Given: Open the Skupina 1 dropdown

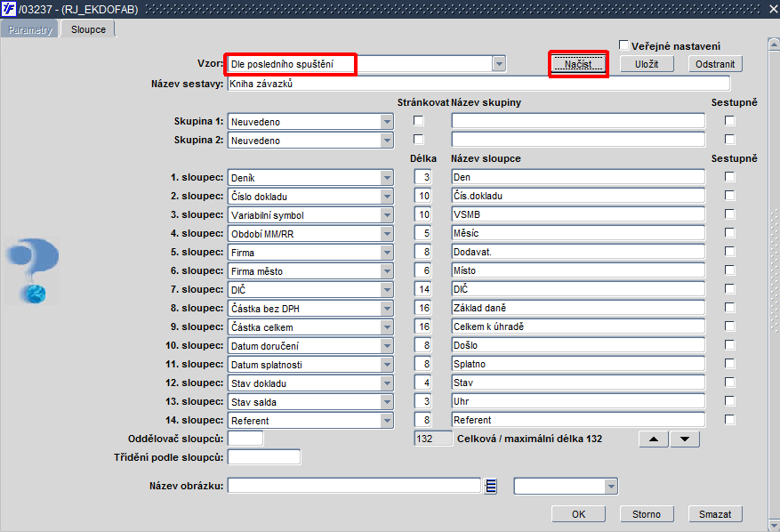Looking at the screenshot, I should (x=387, y=121).
